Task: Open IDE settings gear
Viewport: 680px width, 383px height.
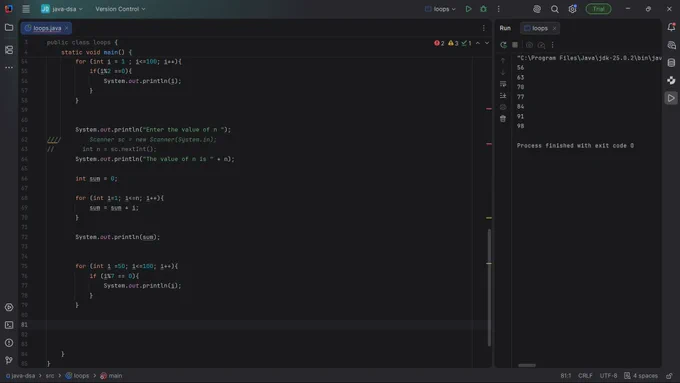Action: pyautogui.click(x=572, y=9)
